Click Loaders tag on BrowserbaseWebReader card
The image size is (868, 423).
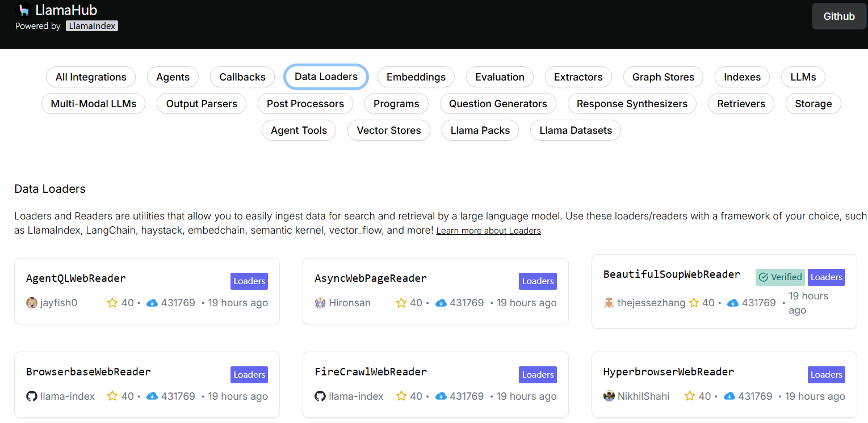[249, 375]
